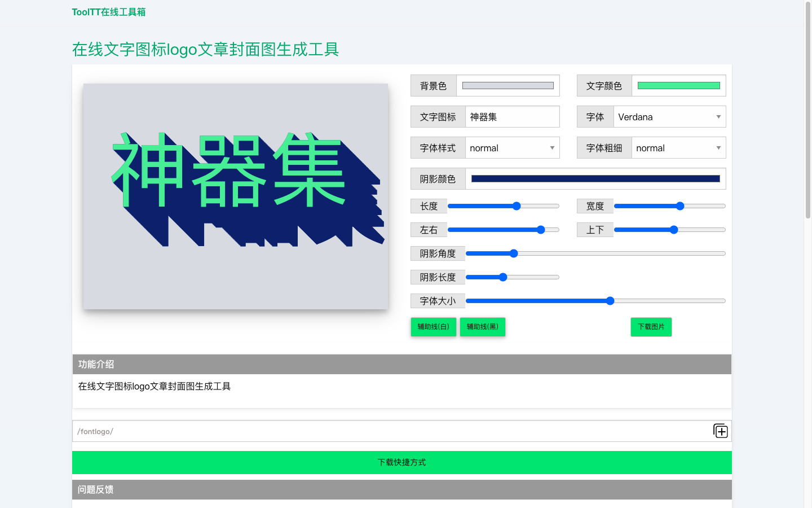Click the 辅助线(白) button

pos(433,327)
